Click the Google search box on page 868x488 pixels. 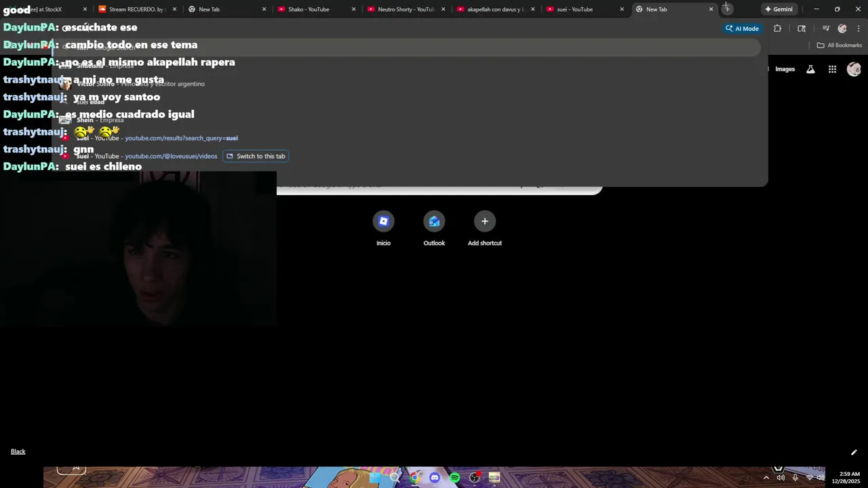click(x=439, y=185)
